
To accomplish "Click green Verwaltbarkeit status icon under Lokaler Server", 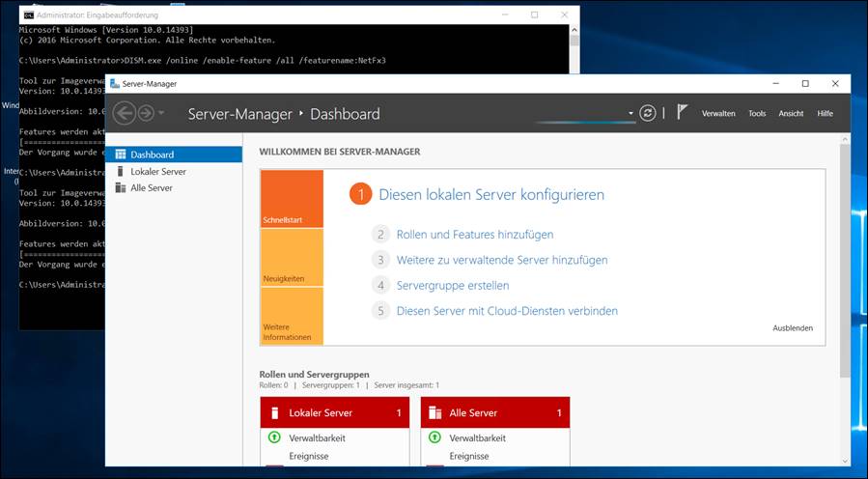I will click(x=273, y=437).
